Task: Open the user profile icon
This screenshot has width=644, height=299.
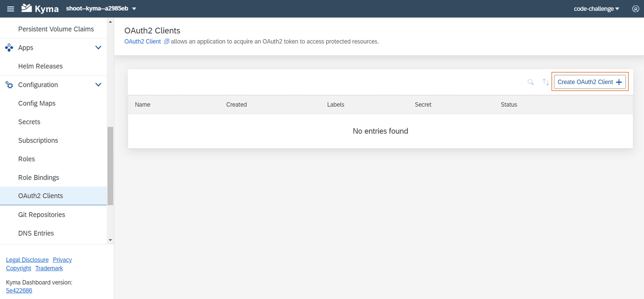Action: click(x=636, y=9)
